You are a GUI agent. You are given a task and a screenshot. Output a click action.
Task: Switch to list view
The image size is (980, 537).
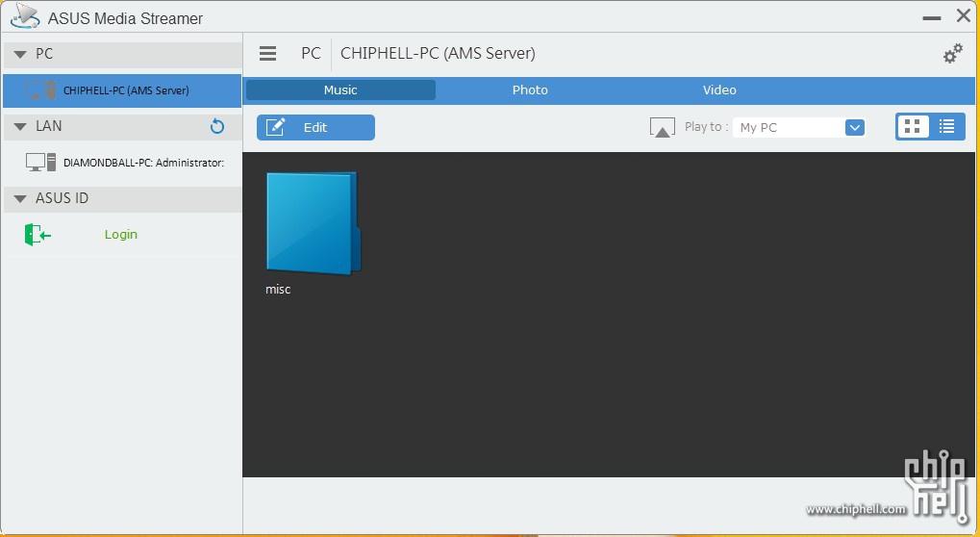[947, 127]
